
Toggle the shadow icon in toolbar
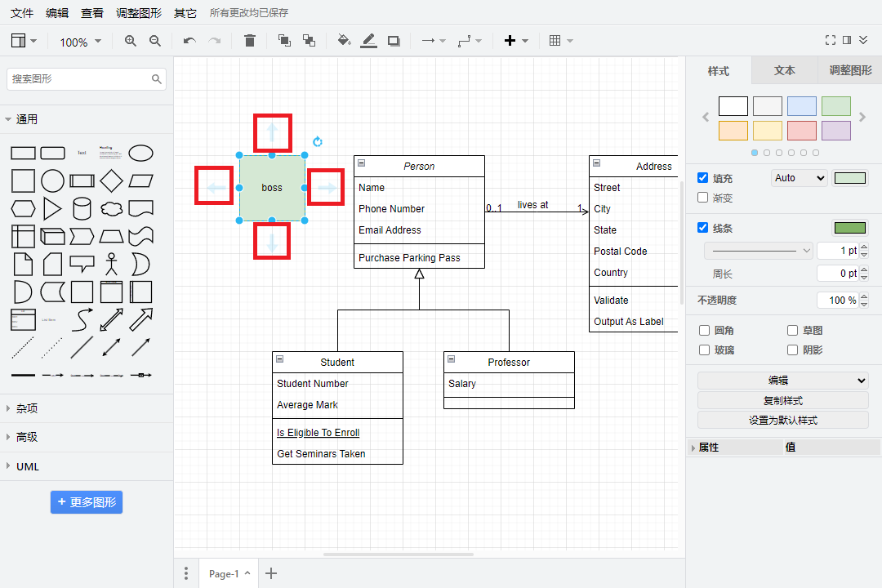pos(394,41)
